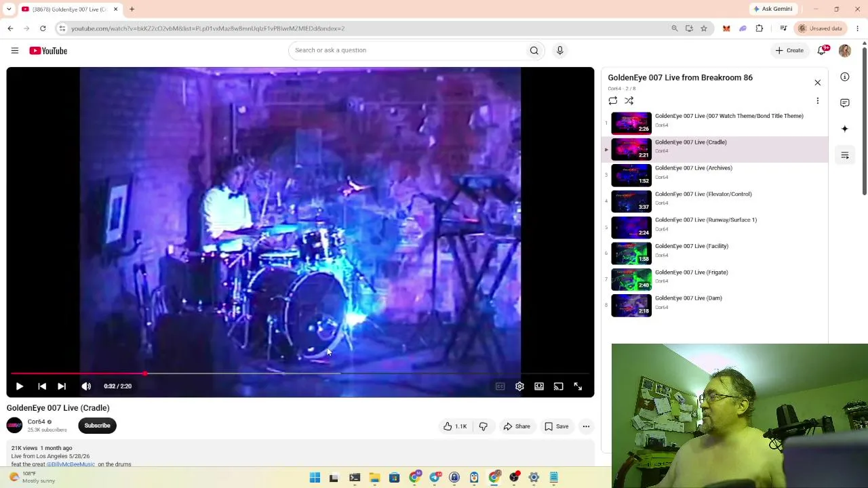Open the comments panel icon

point(845,103)
